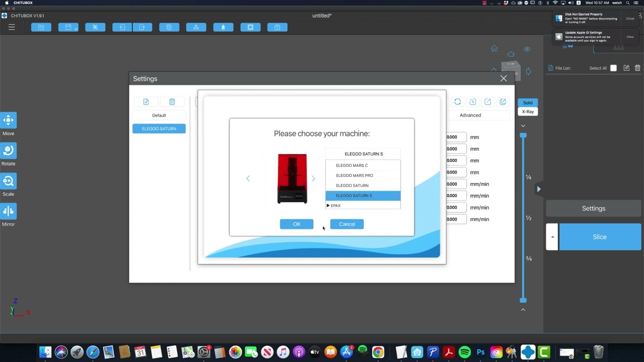Viewport: 644px width, 362px height.
Task: Choose ELEGOO SATURN S from machine list
Action: (363, 196)
